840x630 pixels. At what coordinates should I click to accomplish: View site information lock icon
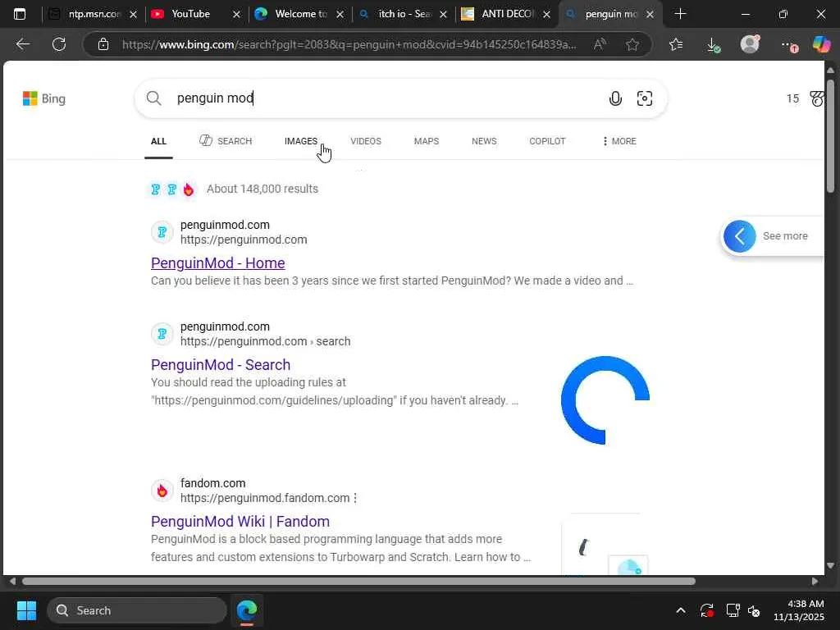click(103, 44)
